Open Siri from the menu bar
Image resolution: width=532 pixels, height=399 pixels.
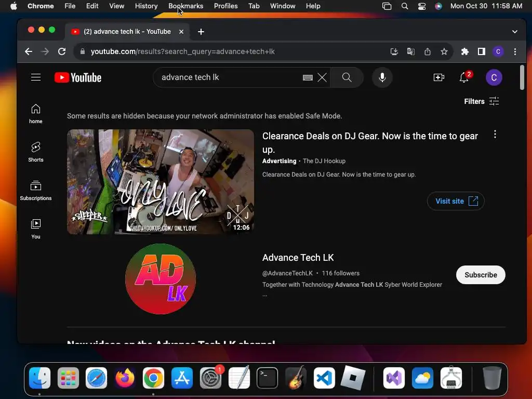click(x=438, y=6)
